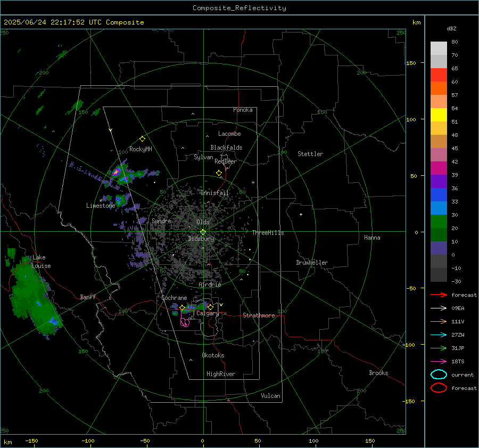
Task: Select the Brooks label
Action: pos(378,373)
